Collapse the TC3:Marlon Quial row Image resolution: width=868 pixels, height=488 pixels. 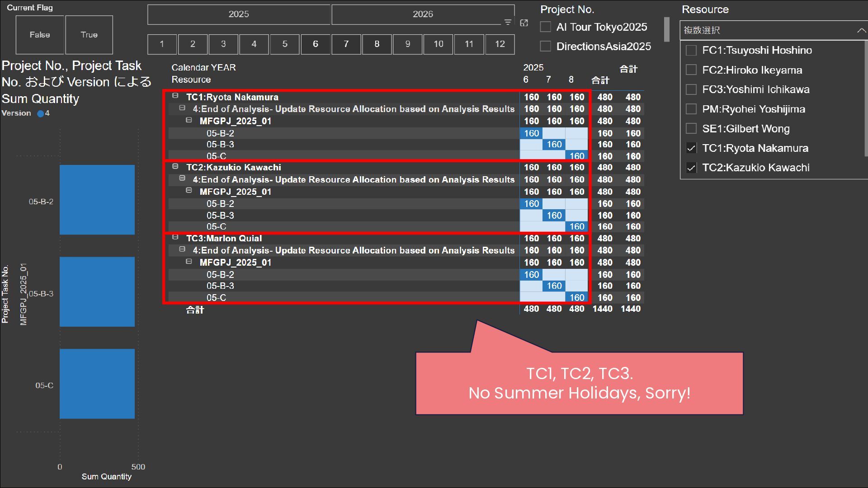pyautogui.click(x=175, y=237)
